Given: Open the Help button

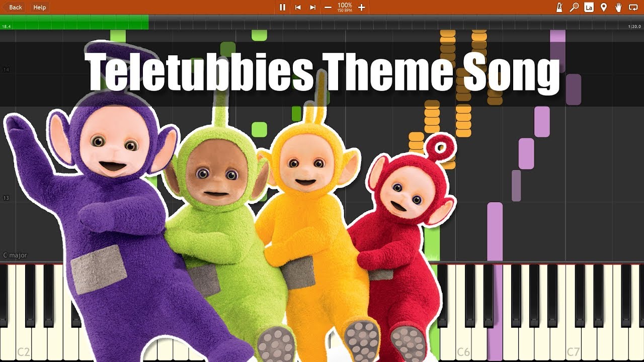Looking at the screenshot, I should pyautogui.click(x=39, y=7).
